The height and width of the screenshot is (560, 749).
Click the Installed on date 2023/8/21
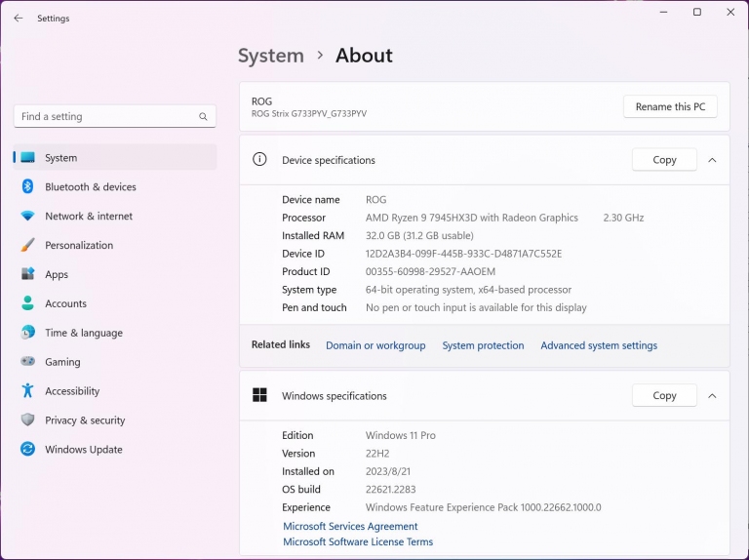coord(388,471)
